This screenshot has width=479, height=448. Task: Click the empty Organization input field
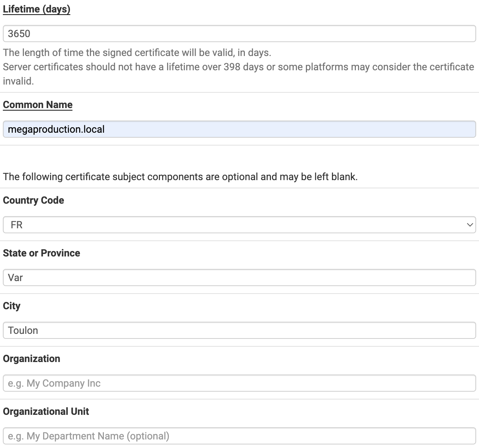point(239,383)
